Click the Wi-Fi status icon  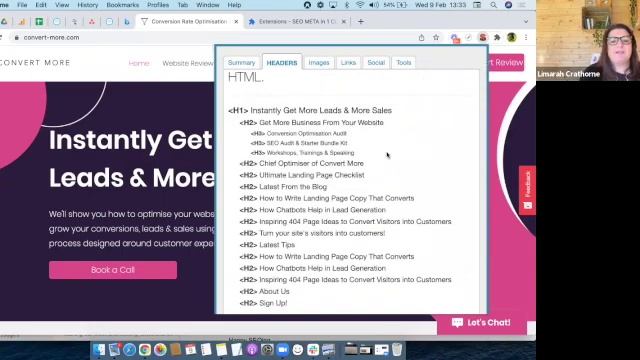click(x=360, y=5)
